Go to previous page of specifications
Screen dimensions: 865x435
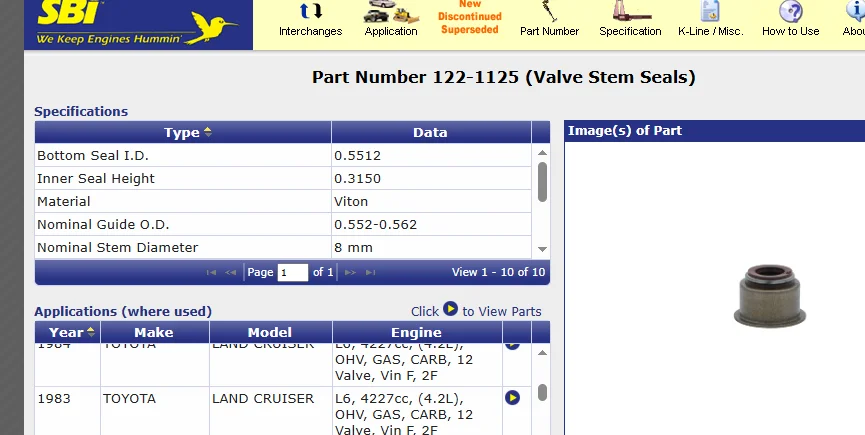(231, 272)
